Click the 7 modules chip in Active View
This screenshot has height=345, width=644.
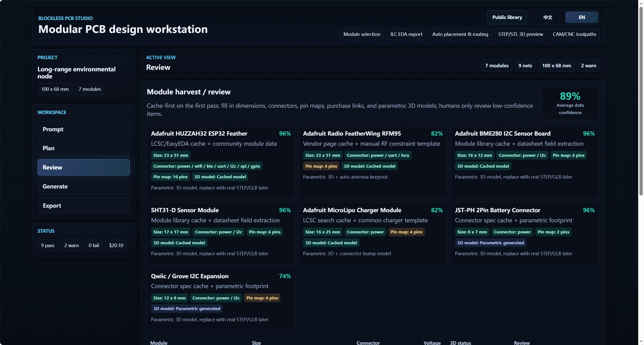tap(497, 66)
